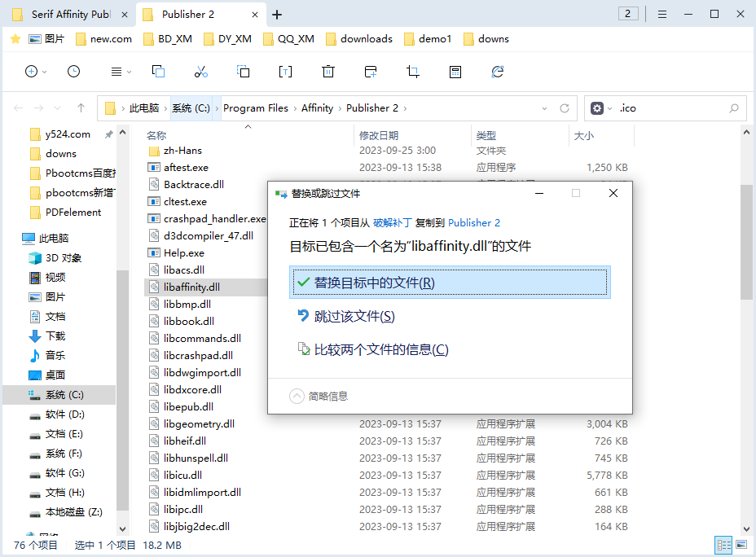Click the Properties toolbar icon
Screen dimensions: 756x557
[455, 72]
